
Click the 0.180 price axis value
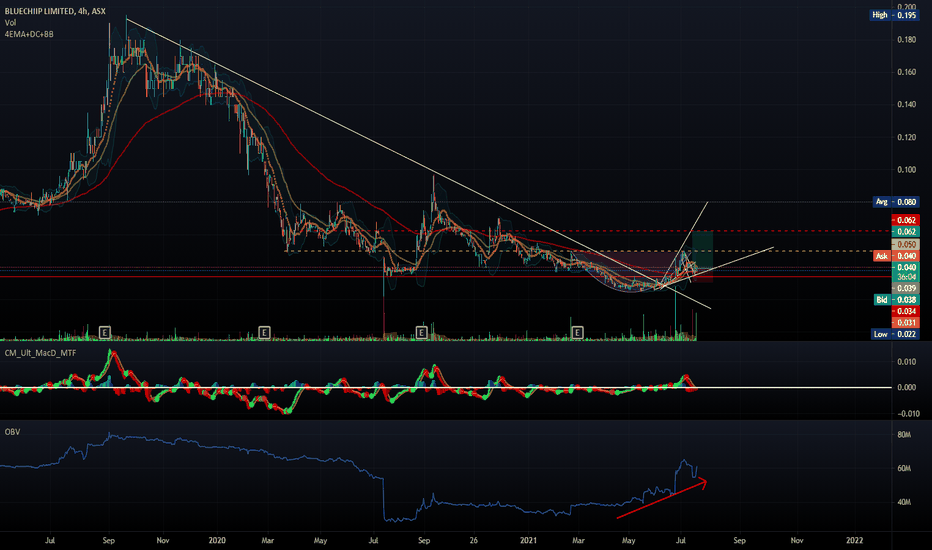point(906,40)
